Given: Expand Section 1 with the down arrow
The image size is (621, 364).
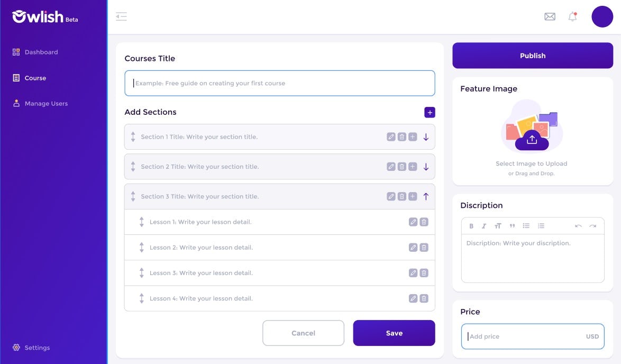Looking at the screenshot, I should 426,136.
